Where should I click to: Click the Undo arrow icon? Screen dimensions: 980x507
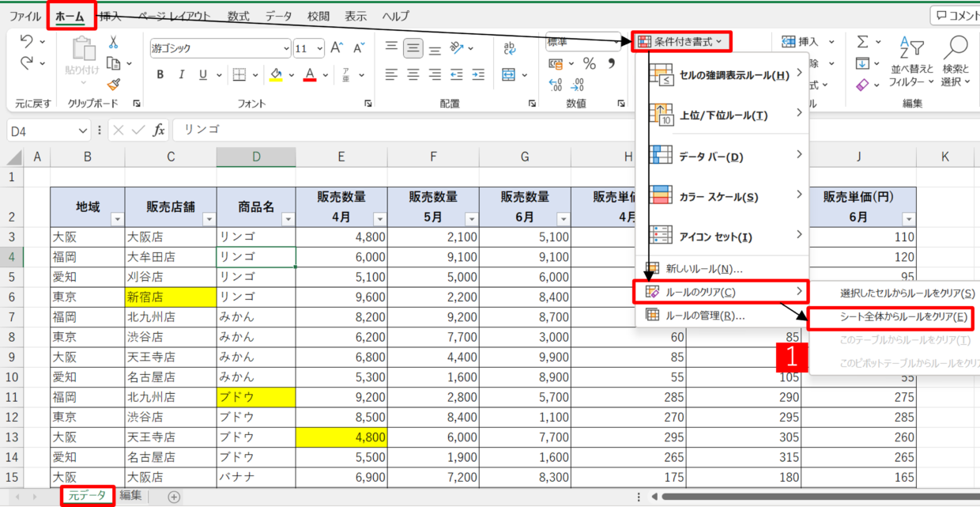point(26,41)
